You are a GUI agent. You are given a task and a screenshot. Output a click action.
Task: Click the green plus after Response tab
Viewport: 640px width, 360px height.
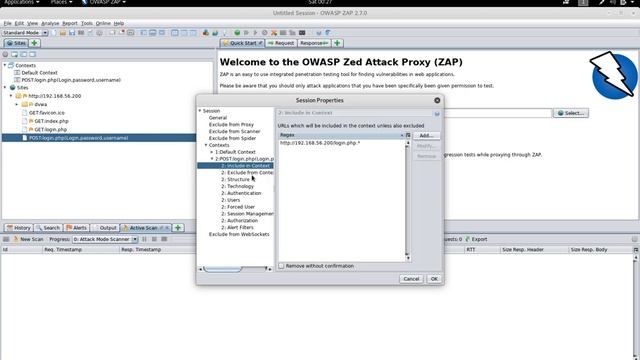[337, 43]
